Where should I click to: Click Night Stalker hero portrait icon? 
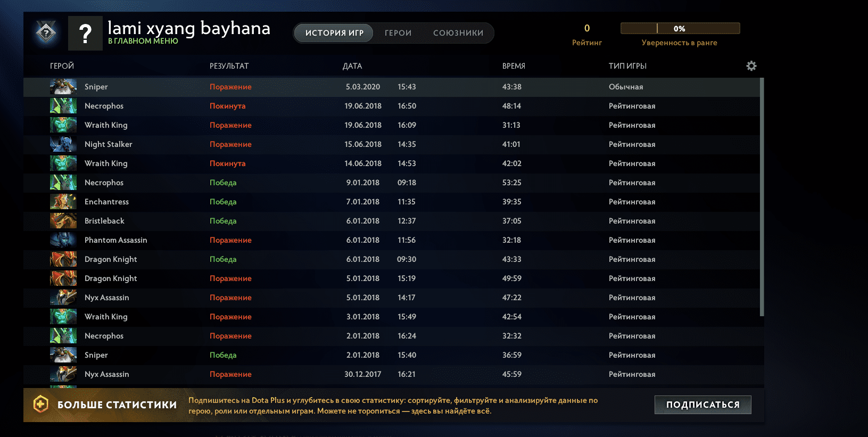click(63, 144)
